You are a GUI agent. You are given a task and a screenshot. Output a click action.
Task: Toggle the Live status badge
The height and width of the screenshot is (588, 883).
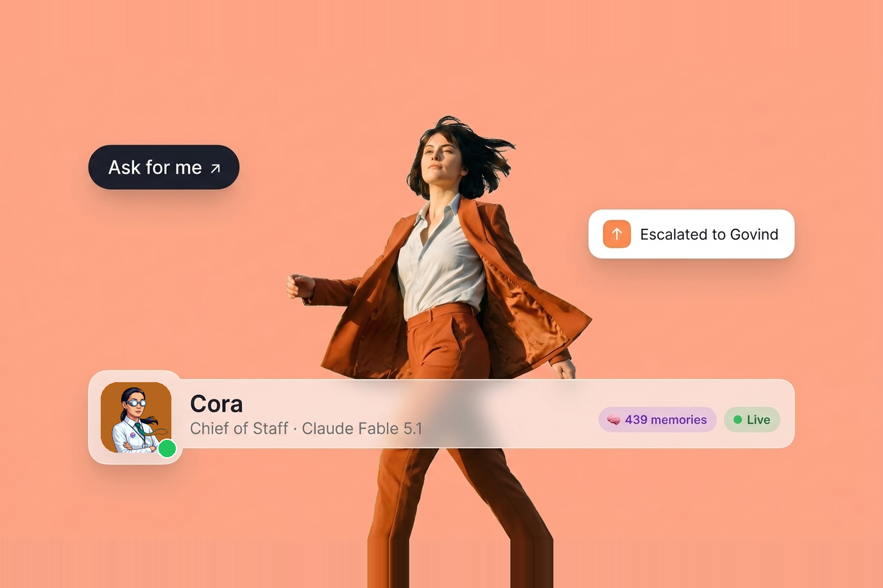752,419
